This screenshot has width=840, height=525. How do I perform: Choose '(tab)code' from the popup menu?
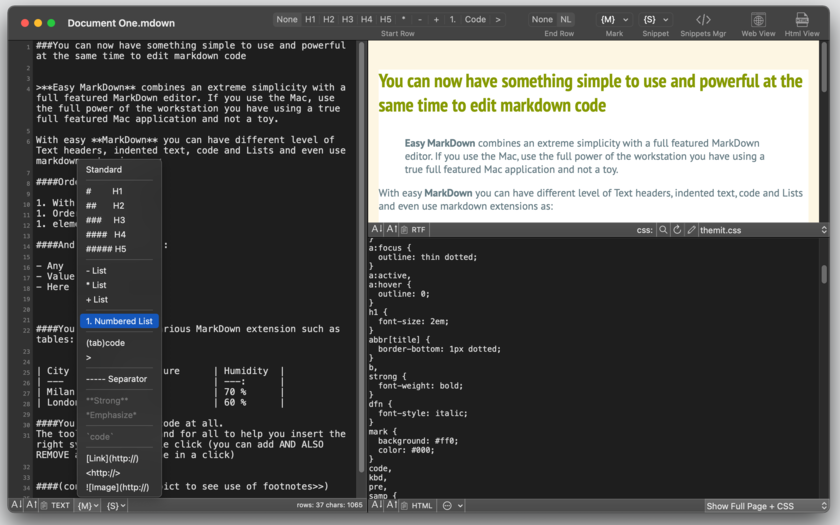click(x=119, y=343)
